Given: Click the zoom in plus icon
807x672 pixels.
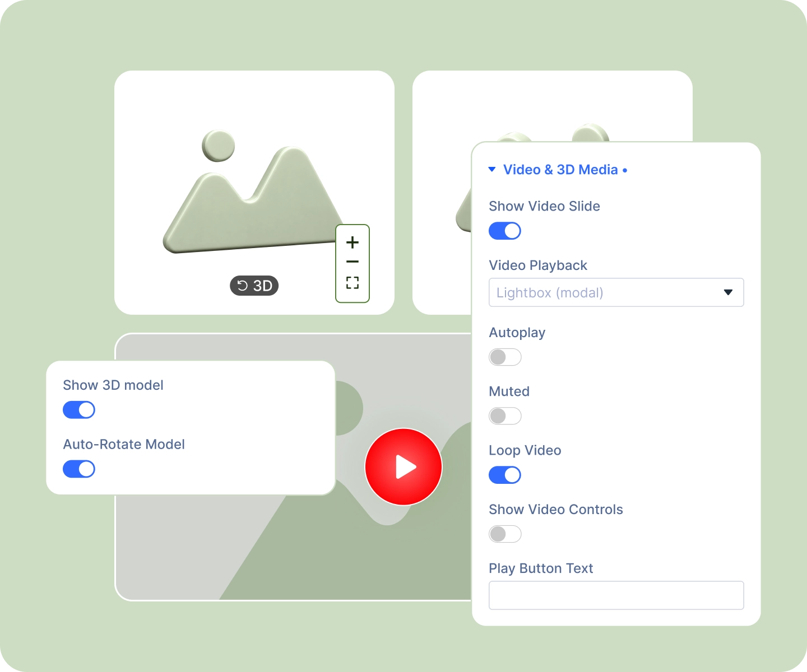Looking at the screenshot, I should click(353, 242).
